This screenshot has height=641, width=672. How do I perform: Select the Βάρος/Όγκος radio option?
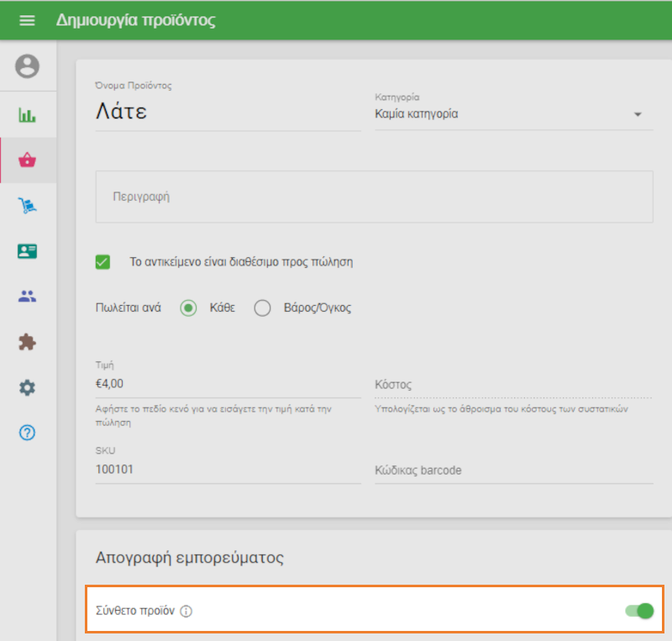click(x=263, y=307)
